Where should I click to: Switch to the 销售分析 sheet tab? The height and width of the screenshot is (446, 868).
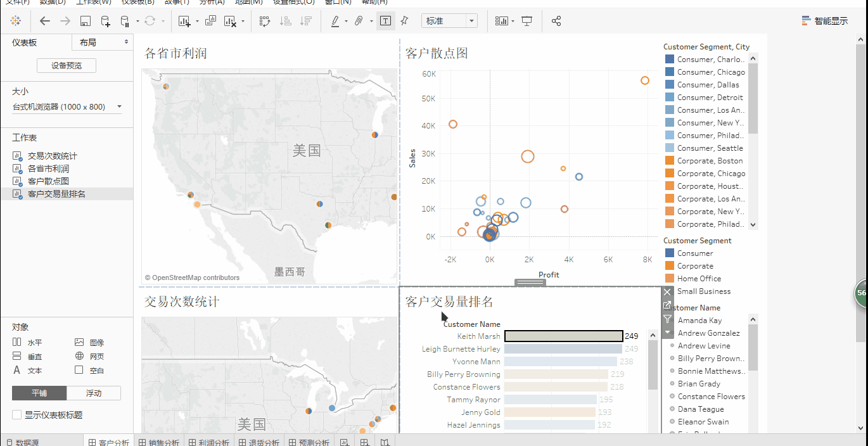(x=158, y=442)
